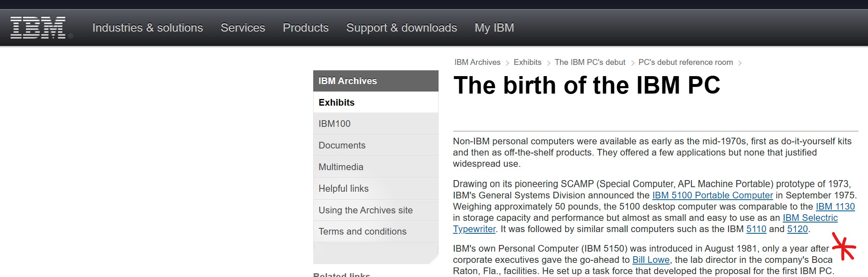Open Documents in sidebar navigation
The image size is (868, 277).
[342, 146]
